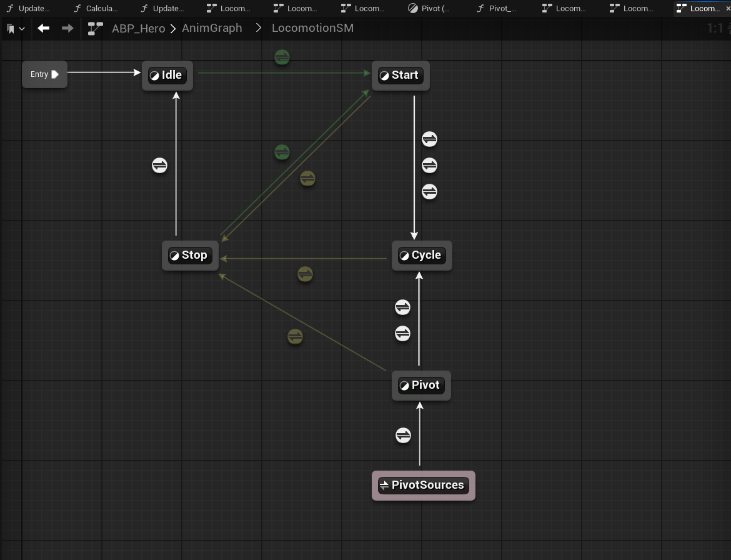Viewport: 731px width, 560px height.
Task: Click the state icon inside the Idle node
Action: pyautogui.click(x=154, y=76)
